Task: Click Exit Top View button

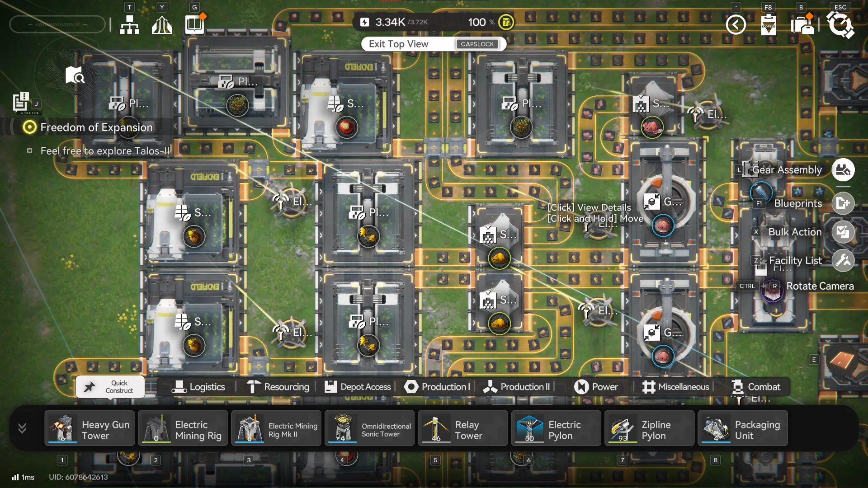Action: (434, 44)
